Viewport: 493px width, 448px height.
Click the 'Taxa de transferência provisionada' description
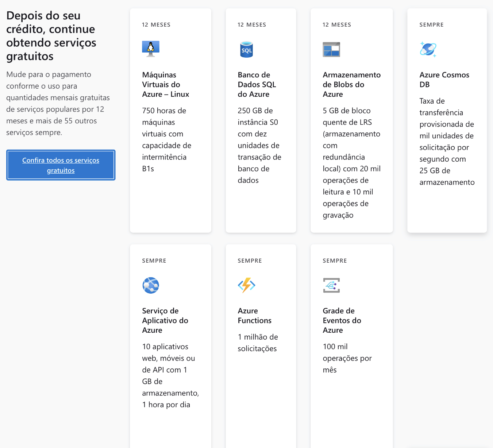coord(447,142)
